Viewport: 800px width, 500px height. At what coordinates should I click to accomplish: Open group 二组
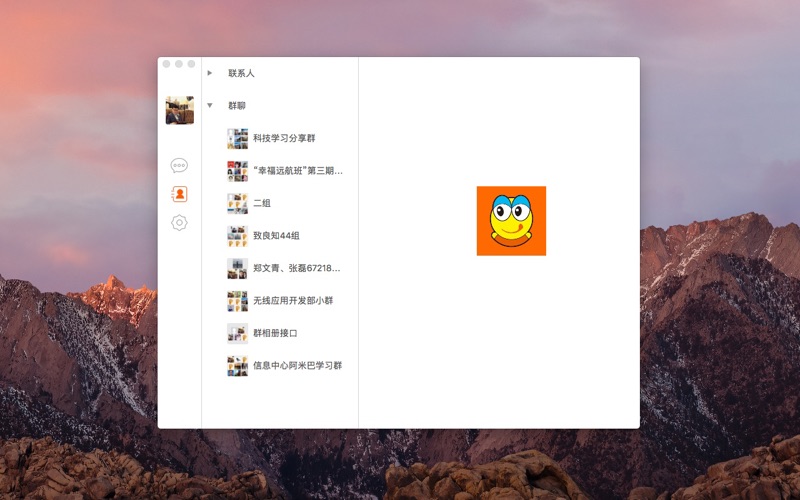280,203
